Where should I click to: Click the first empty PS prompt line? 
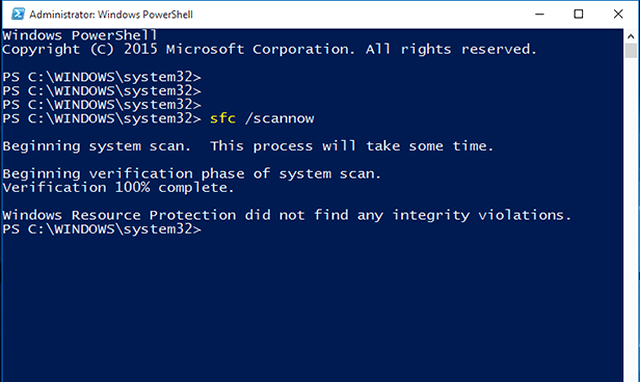pos(102,77)
